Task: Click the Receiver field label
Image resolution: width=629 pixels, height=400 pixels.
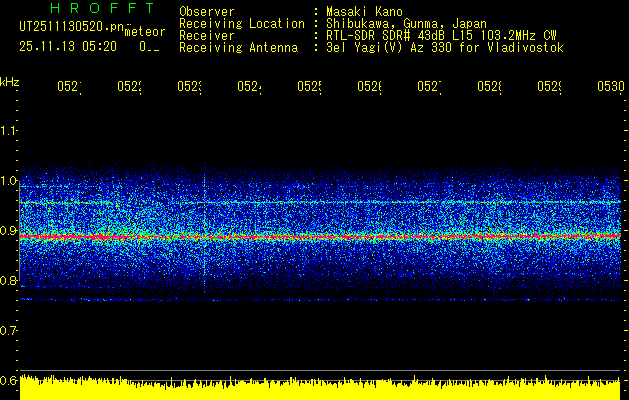Action: (x=207, y=36)
